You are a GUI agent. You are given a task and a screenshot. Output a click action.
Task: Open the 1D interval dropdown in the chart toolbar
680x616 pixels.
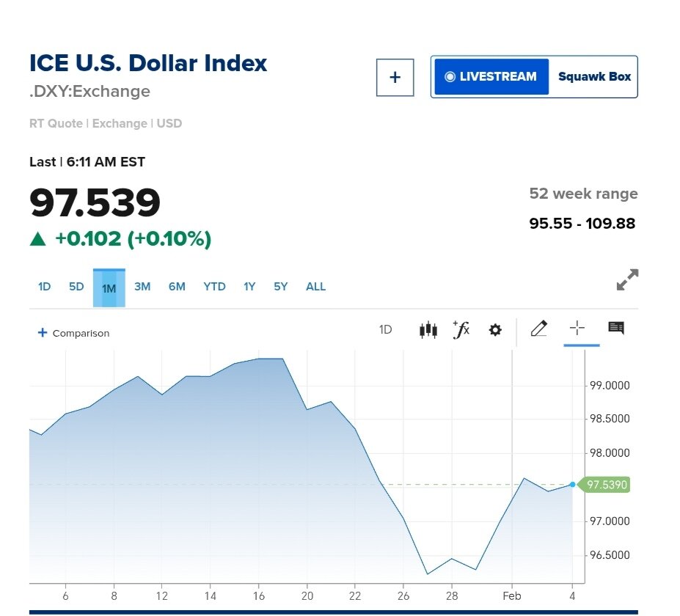[385, 330]
